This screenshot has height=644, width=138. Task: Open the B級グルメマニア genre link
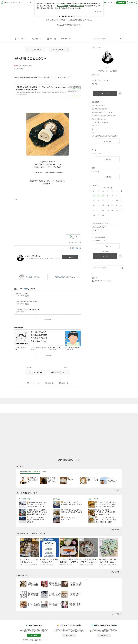93,499
